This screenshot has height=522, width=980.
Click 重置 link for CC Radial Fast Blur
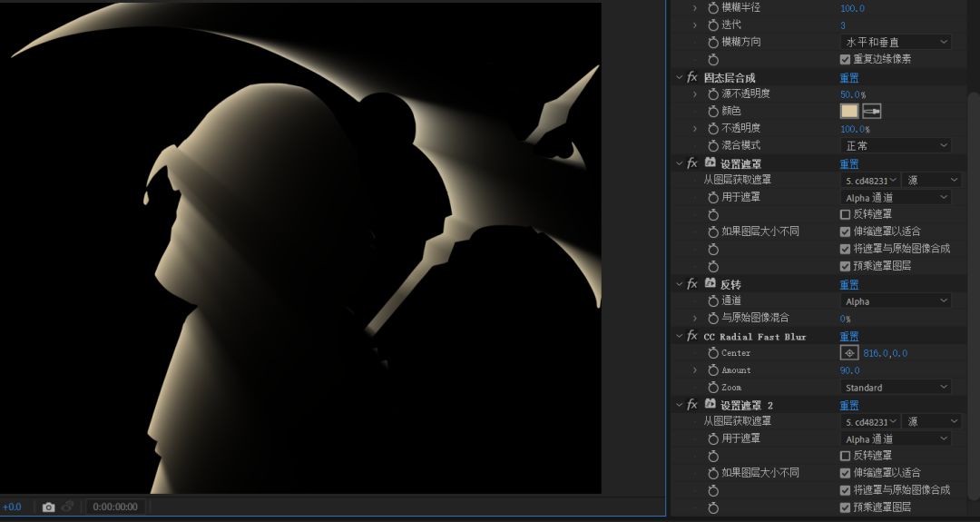(849, 336)
